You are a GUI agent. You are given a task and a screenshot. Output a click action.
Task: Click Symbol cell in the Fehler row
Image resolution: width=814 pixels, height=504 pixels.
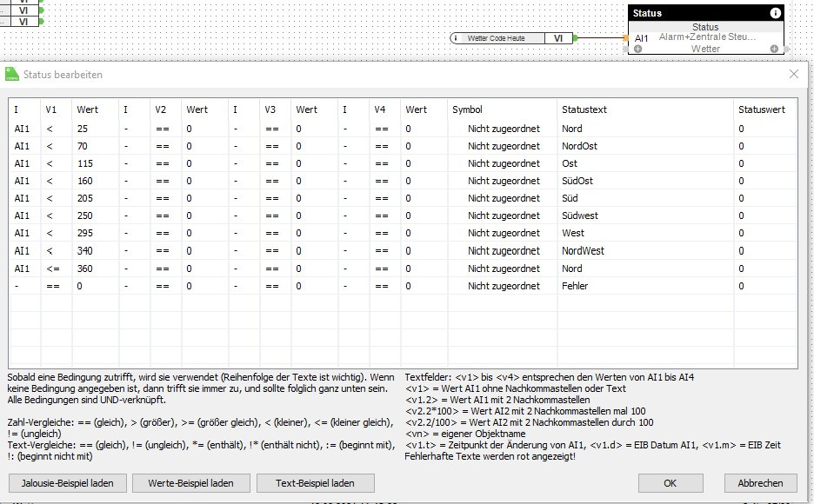[503, 286]
